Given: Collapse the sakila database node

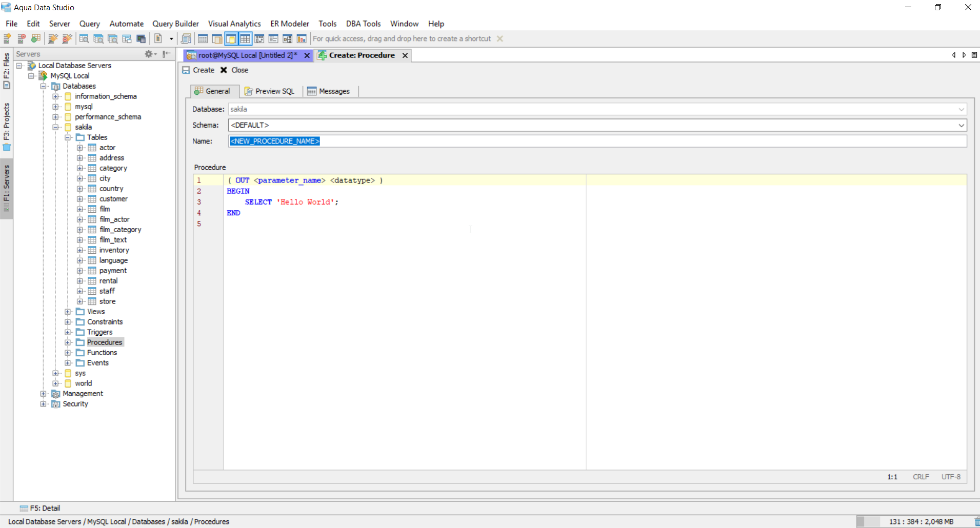Looking at the screenshot, I should coord(55,127).
